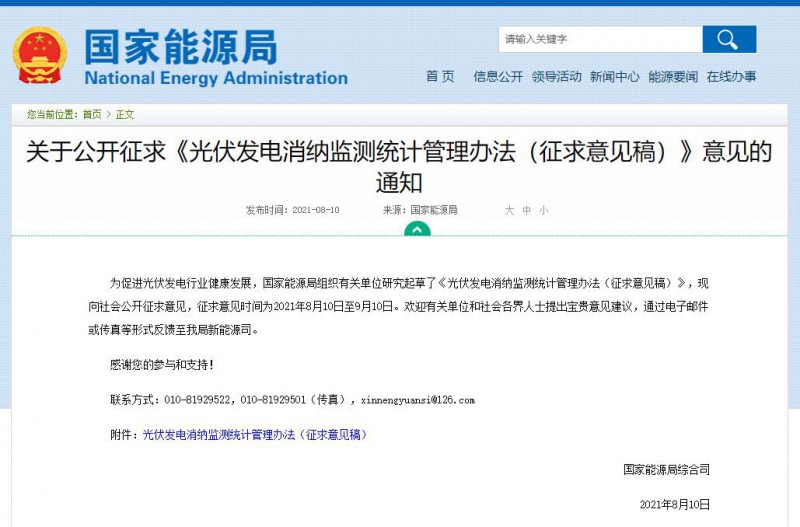Click the article headline about 光伏发电消纳
This screenshot has height=527, width=800.
[399, 167]
